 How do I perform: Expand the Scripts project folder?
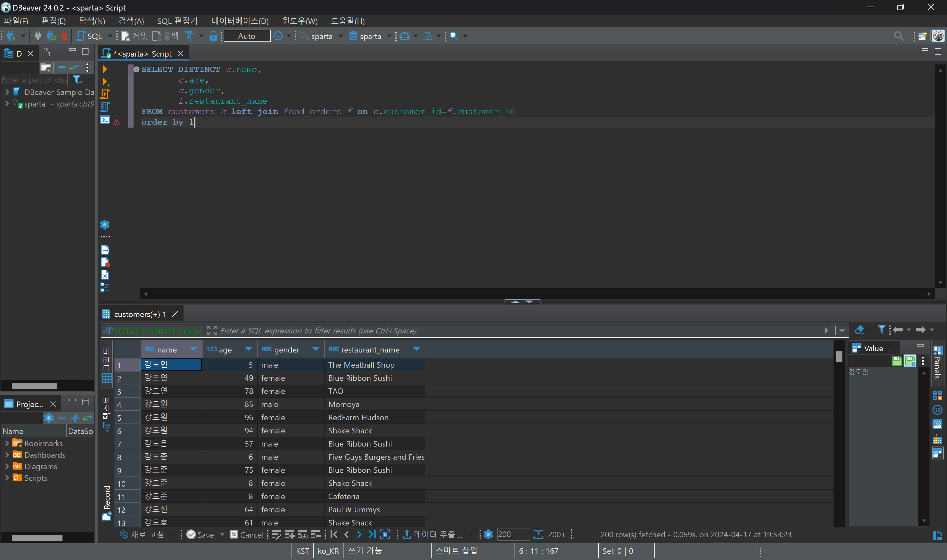[x=7, y=478]
